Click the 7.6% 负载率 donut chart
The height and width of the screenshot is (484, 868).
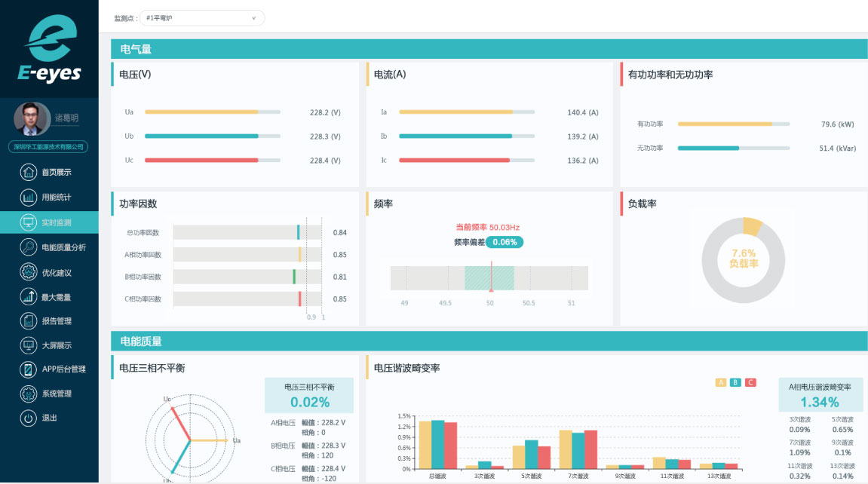743,259
